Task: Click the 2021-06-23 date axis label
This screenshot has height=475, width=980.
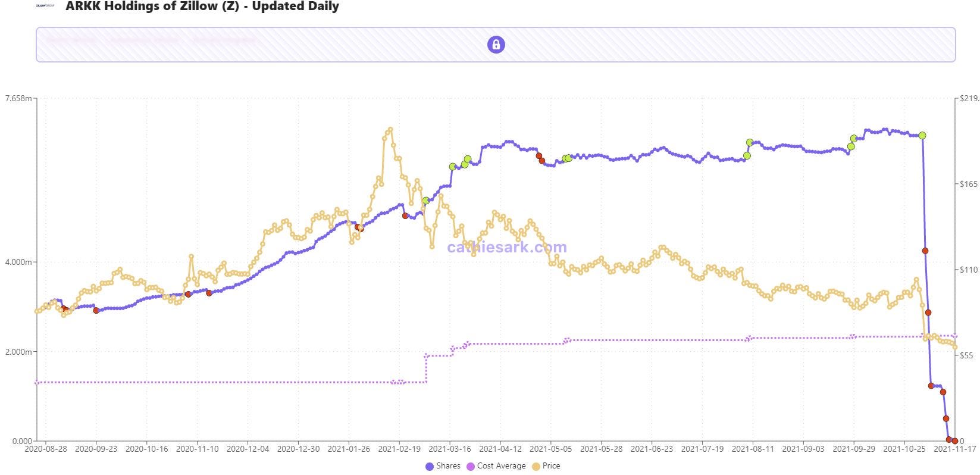Action: click(x=652, y=449)
